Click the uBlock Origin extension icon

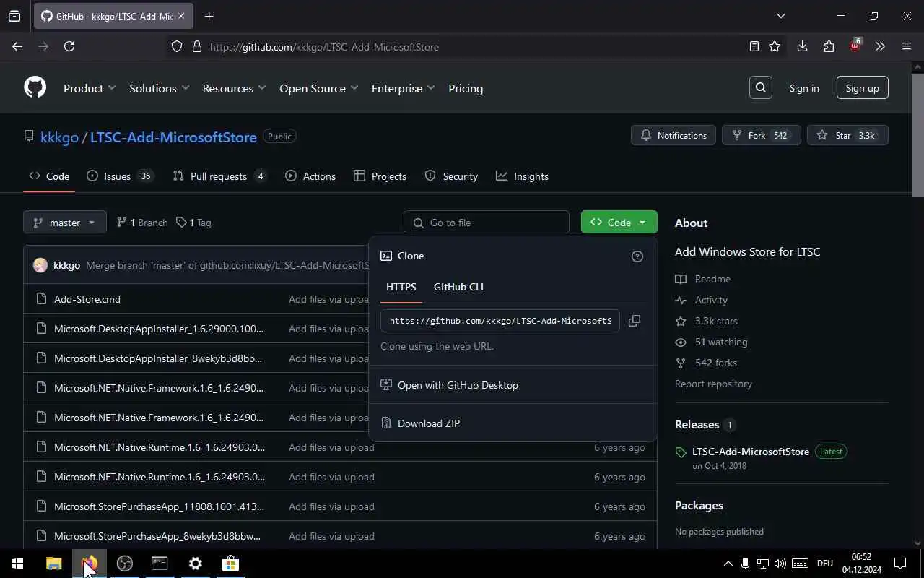pyautogui.click(x=855, y=46)
